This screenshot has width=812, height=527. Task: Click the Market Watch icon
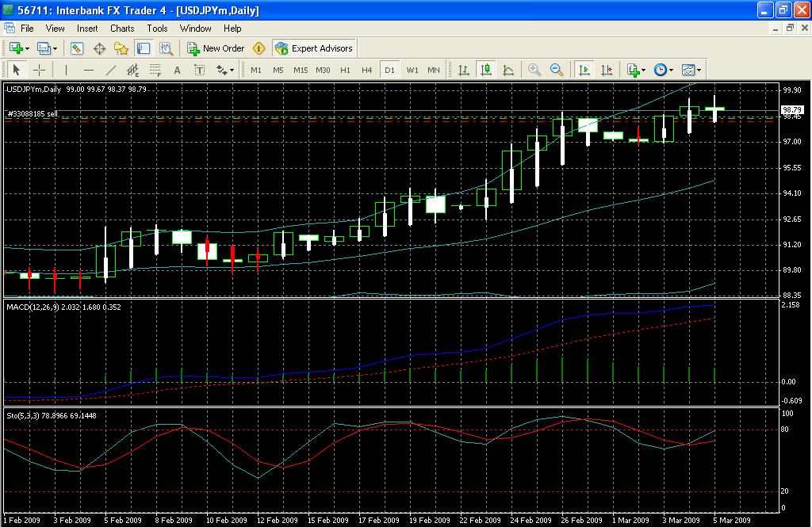click(x=77, y=48)
